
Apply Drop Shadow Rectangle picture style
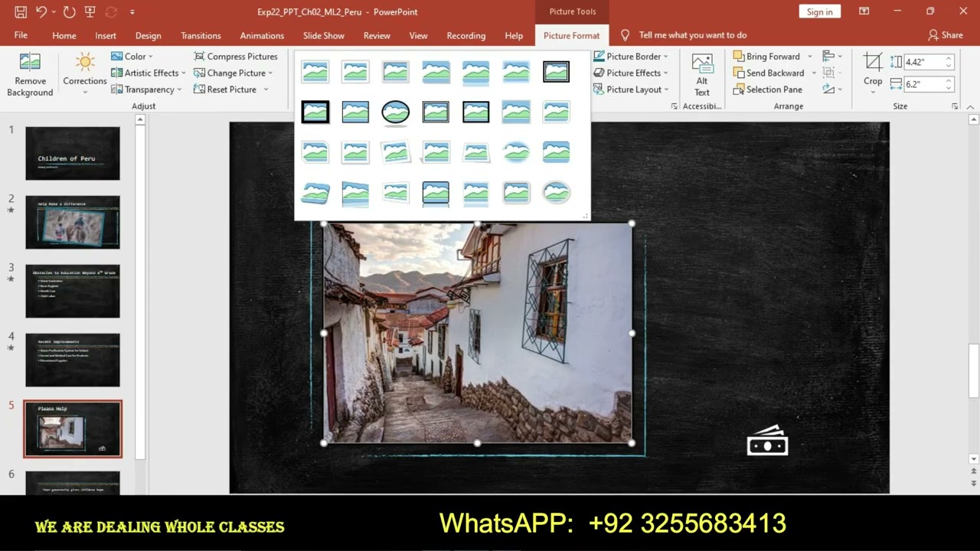396,72
